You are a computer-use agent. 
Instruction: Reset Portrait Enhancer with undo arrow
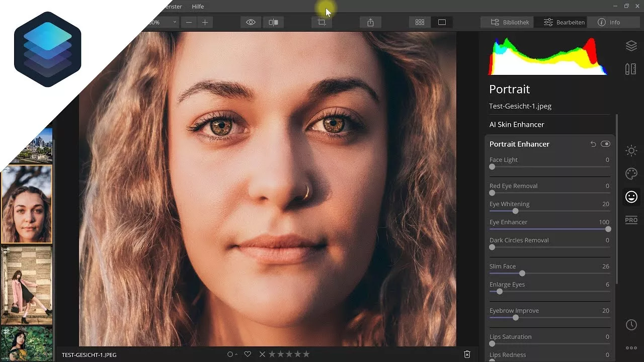[x=593, y=144]
